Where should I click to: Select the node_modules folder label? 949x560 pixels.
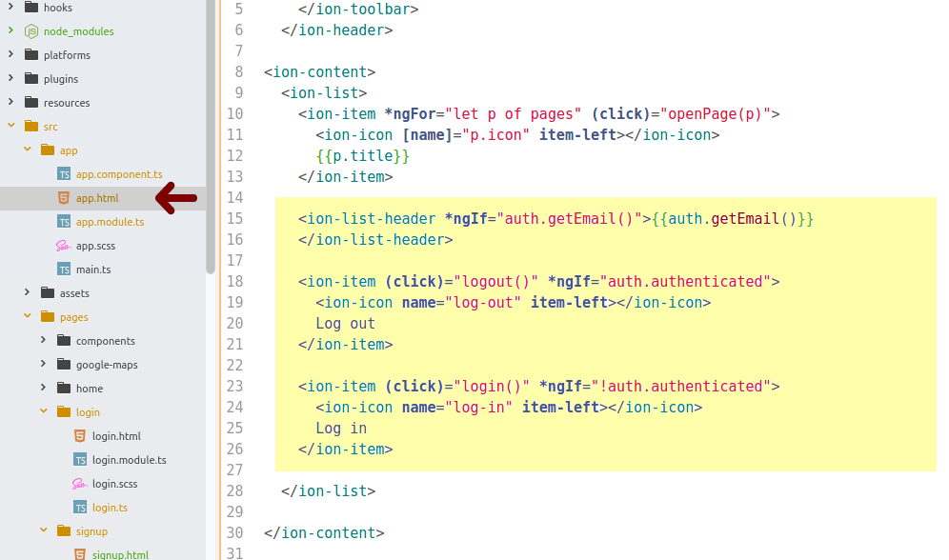point(79,30)
